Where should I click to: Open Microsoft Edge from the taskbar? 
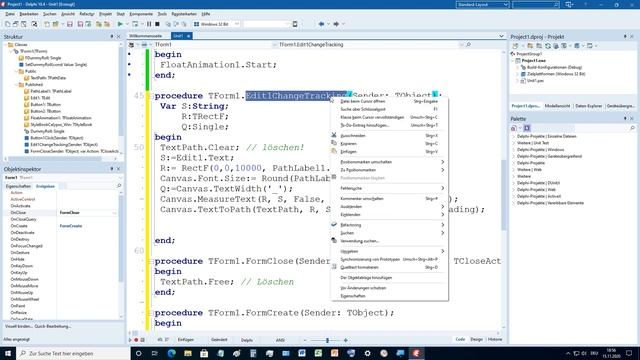pyautogui.click(x=171, y=353)
